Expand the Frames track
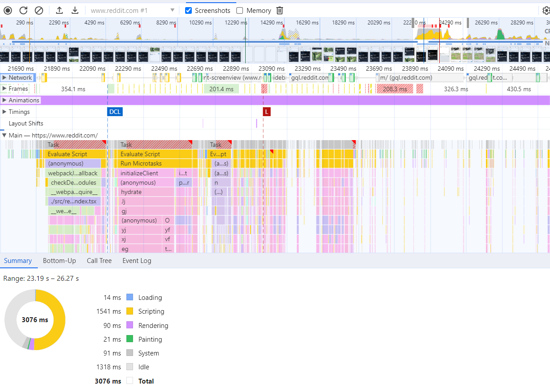This screenshot has height=392, width=550. pyautogui.click(x=5, y=89)
